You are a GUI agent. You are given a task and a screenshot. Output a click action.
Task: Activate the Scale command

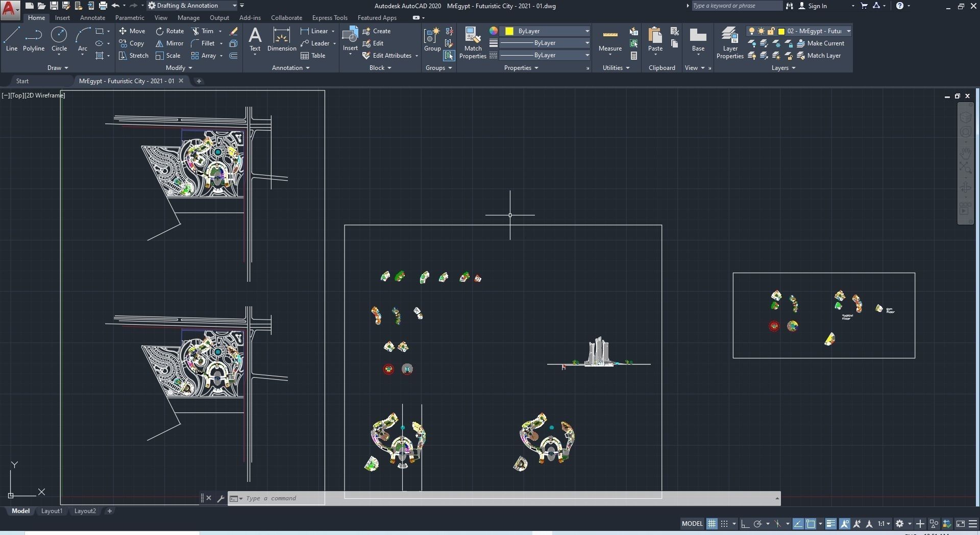(168, 56)
